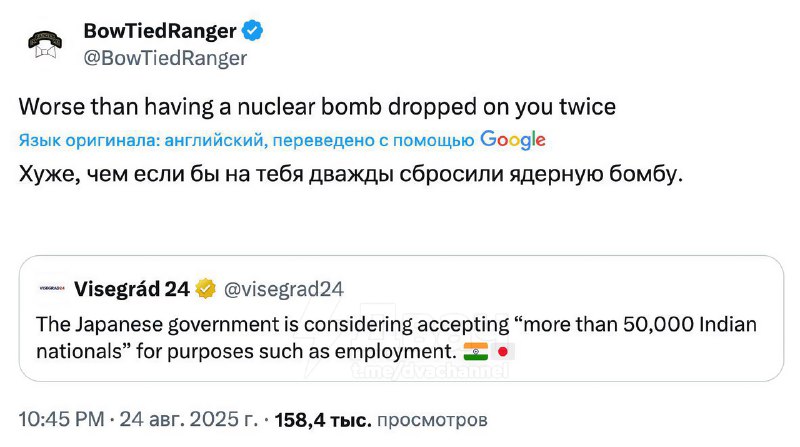800x447 pixels.
Task: Click the blue verified badge next to BowTiedRanger
Action: tap(252, 31)
